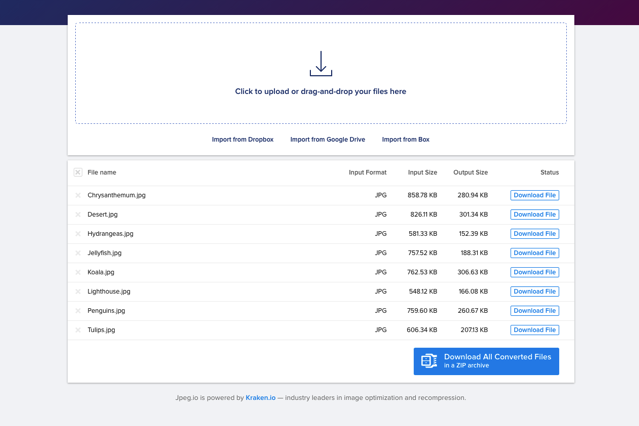Click the 301.34 KB output size value
639x426 pixels.
pyautogui.click(x=473, y=214)
